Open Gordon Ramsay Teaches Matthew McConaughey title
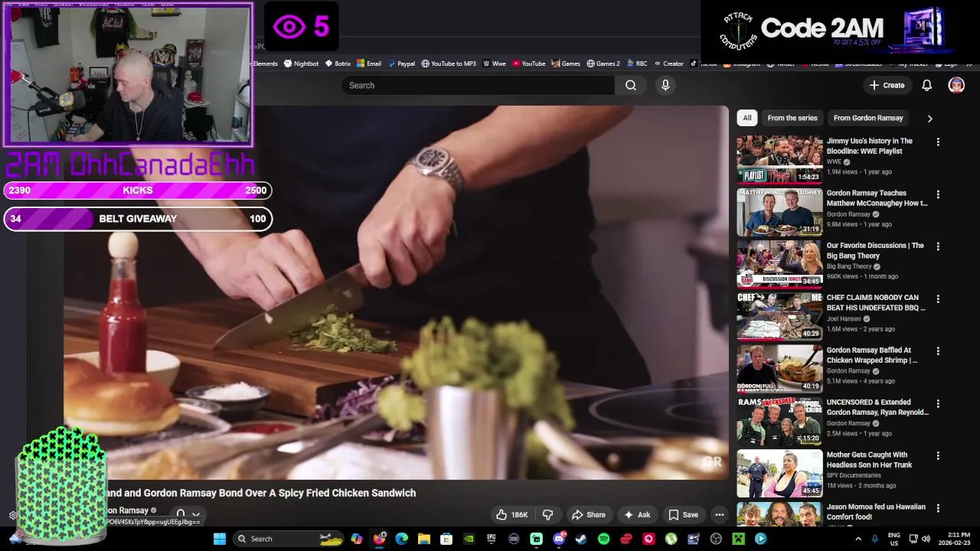The image size is (980, 551). (877, 198)
